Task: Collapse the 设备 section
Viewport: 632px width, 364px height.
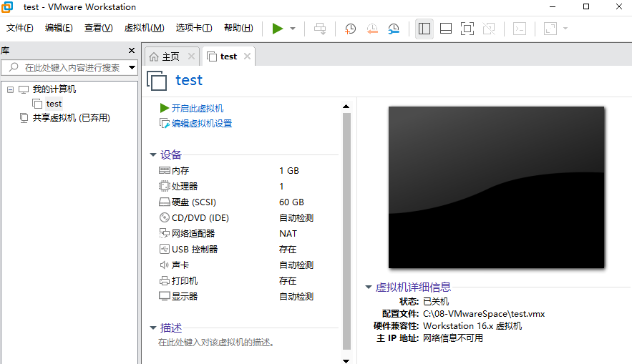Action: pos(153,154)
